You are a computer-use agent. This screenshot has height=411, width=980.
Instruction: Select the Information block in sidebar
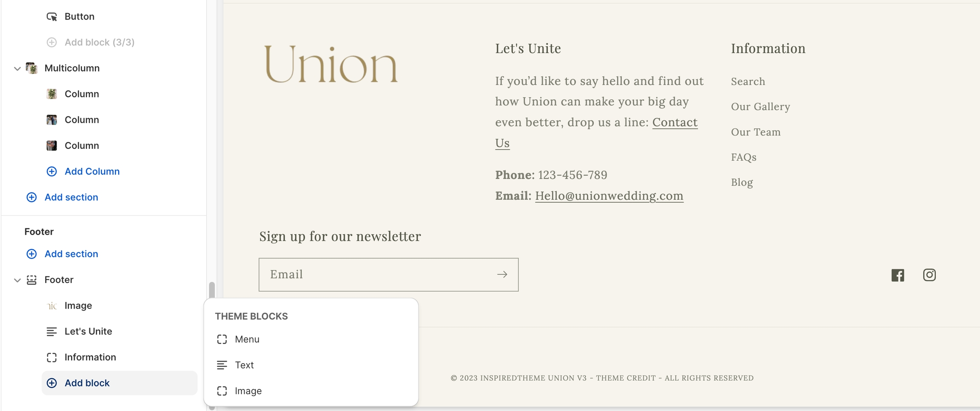coord(90,357)
